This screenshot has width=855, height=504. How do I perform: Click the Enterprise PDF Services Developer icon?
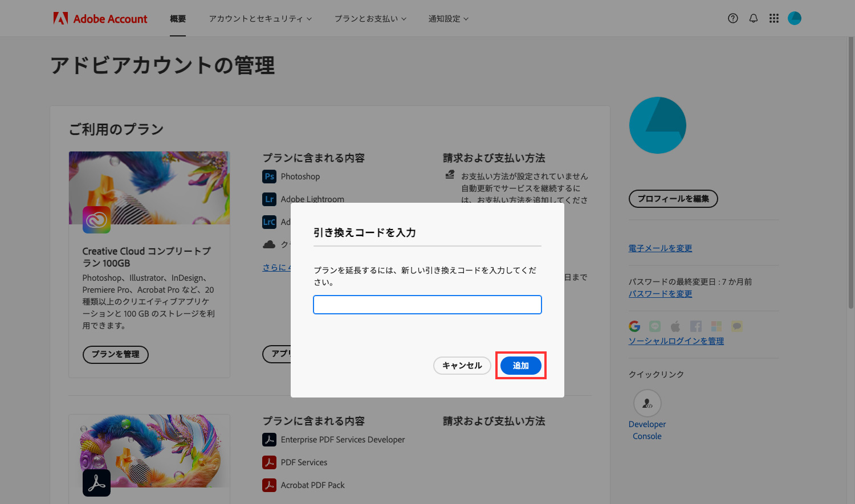point(269,440)
